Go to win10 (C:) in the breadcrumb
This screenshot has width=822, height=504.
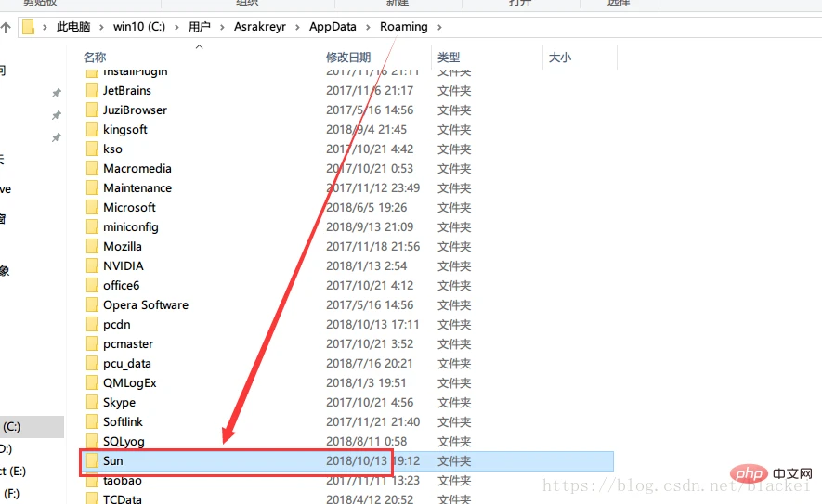click(139, 27)
